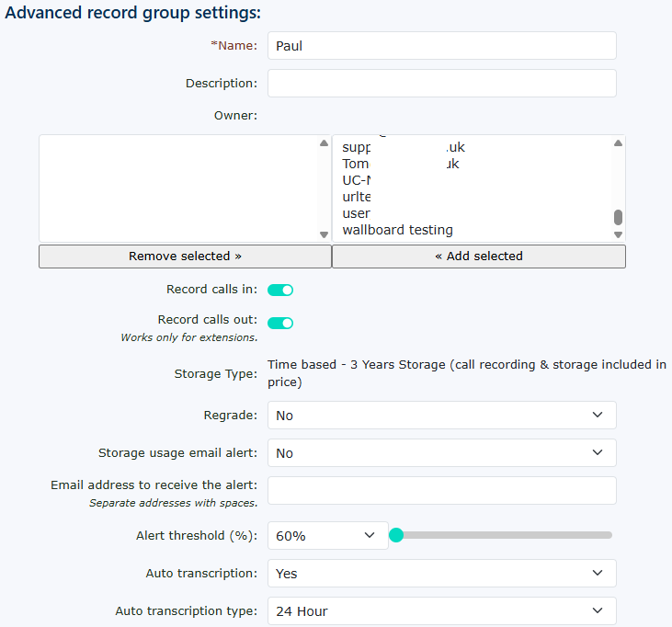Click the down arrow of the left list scrollbar
This screenshot has width=672, height=627.
pyautogui.click(x=324, y=234)
